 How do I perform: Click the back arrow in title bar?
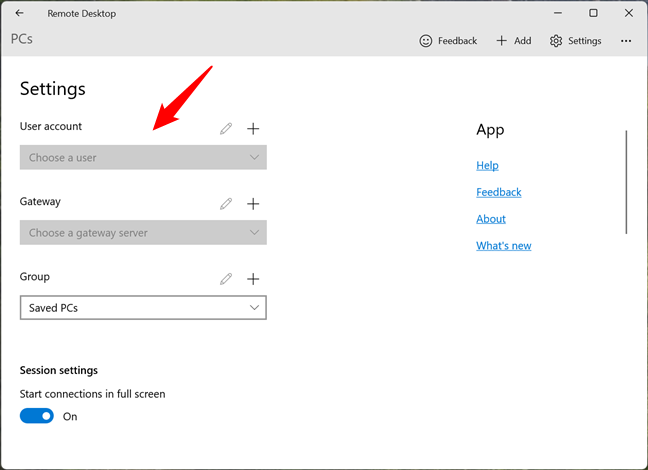coord(20,13)
